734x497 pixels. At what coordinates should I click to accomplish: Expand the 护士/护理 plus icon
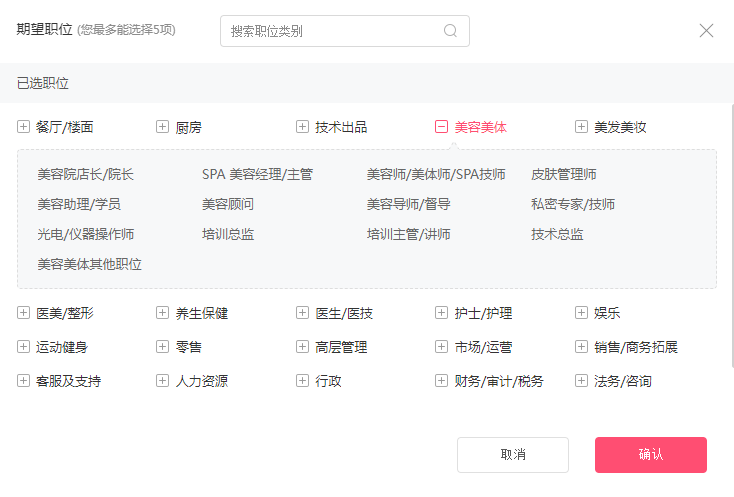pyautogui.click(x=441, y=313)
